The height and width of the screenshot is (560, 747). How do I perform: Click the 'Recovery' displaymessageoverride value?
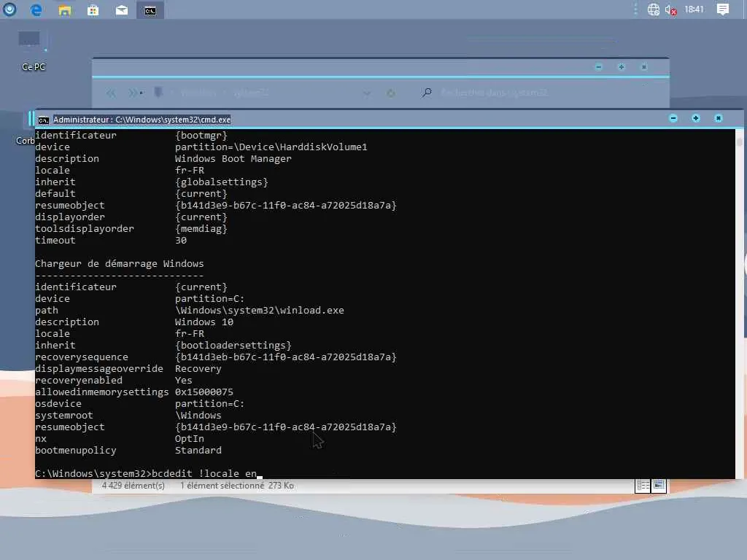point(198,368)
